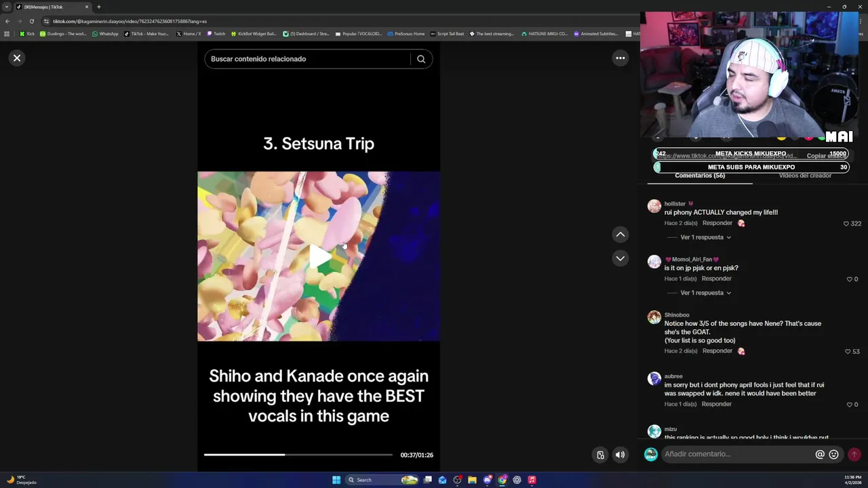Open the weather widget in taskbar
868x488 pixels.
[x=22, y=480]
